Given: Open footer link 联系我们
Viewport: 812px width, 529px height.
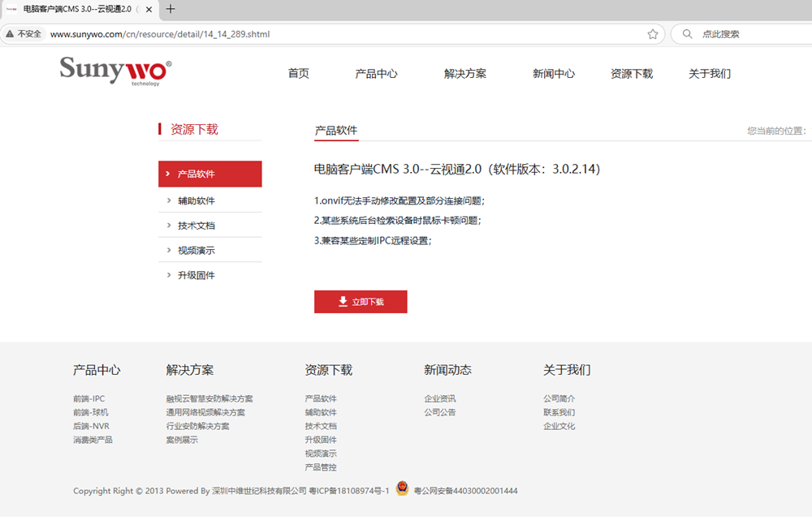Looking at the screenshot, I should point(559,412).
